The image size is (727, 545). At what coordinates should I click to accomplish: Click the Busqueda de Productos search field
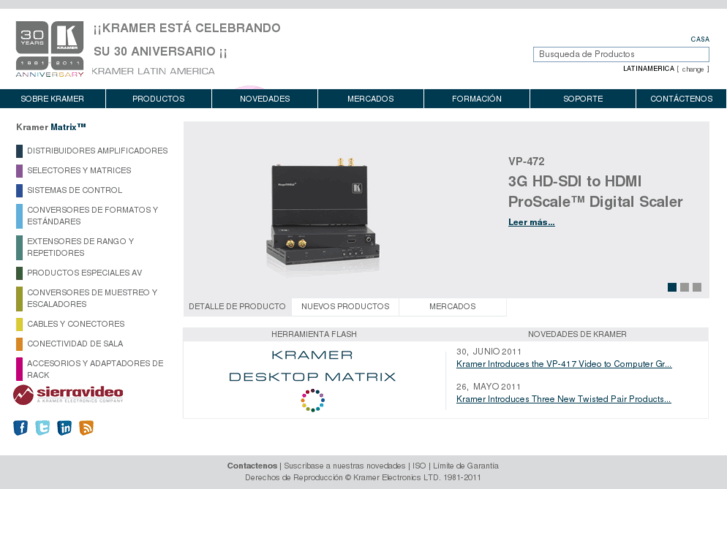pos(621,54)
